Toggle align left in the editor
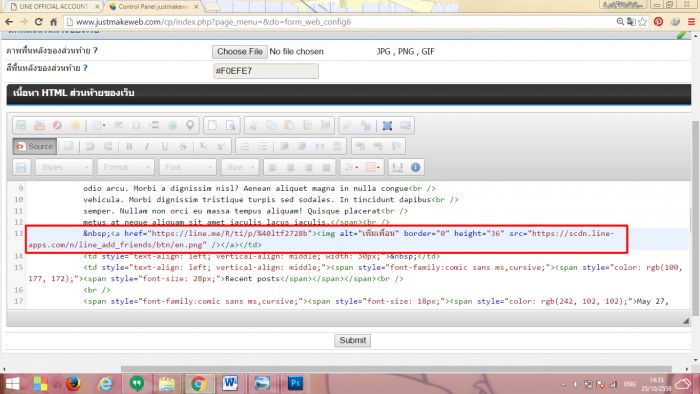 coord(272,167)
